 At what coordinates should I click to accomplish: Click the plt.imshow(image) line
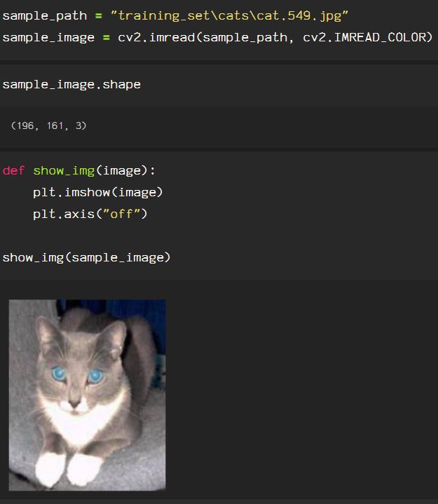[97, 192]
